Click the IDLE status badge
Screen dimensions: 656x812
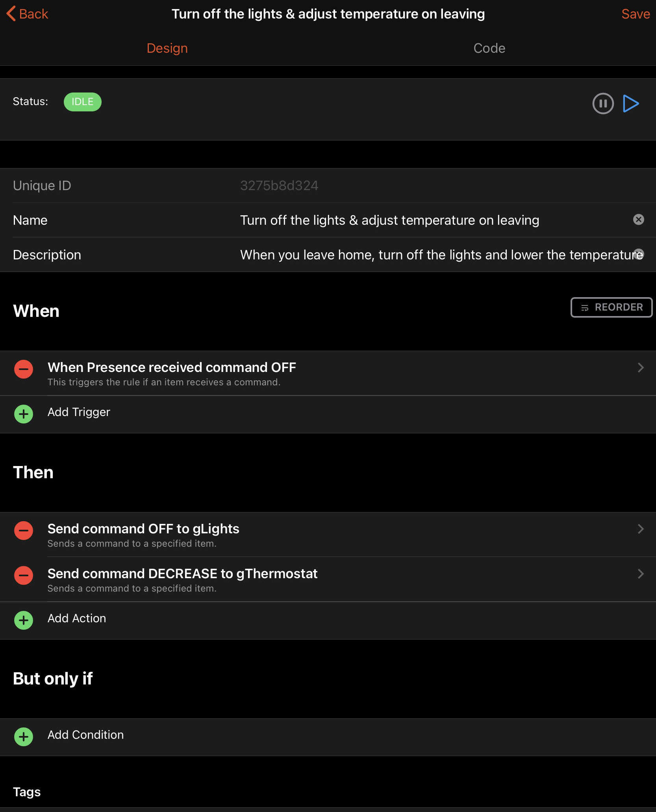[x=82, y=102]
